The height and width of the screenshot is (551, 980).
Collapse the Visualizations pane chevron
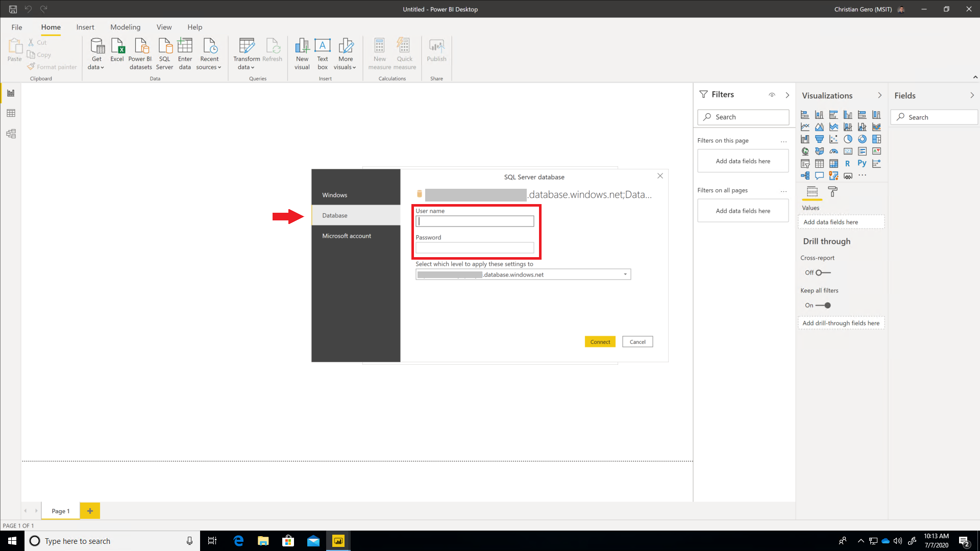point(879,95)
